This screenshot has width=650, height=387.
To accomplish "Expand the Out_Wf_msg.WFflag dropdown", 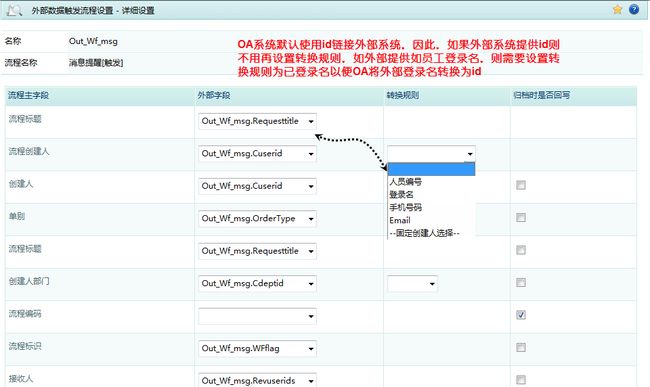I will 257,348.
